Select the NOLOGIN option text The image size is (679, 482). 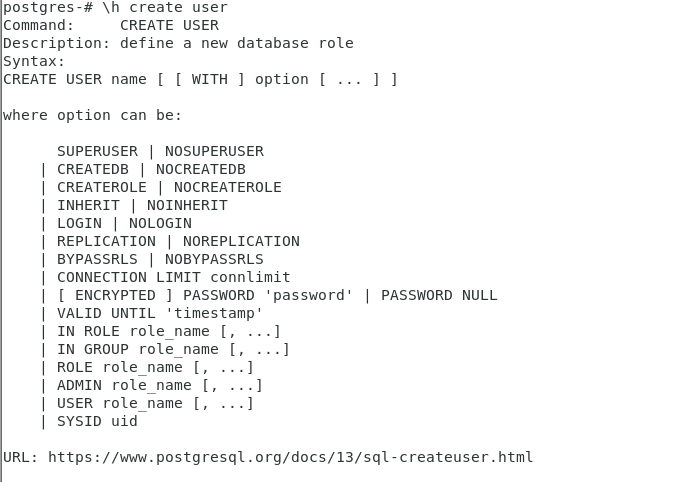pyautogui.click(x=160, y=223)
